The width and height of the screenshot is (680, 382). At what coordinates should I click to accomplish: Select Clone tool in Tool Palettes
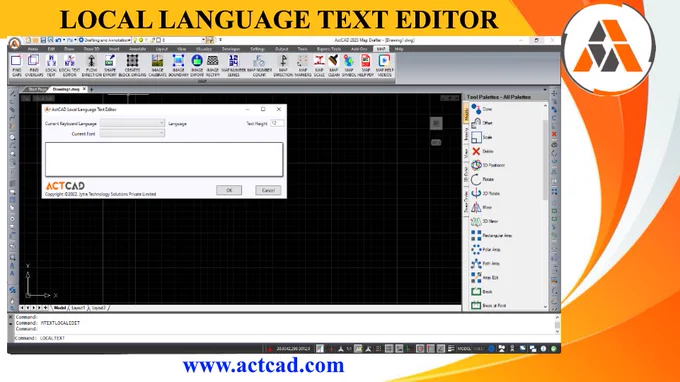click(x=481, y=109)
